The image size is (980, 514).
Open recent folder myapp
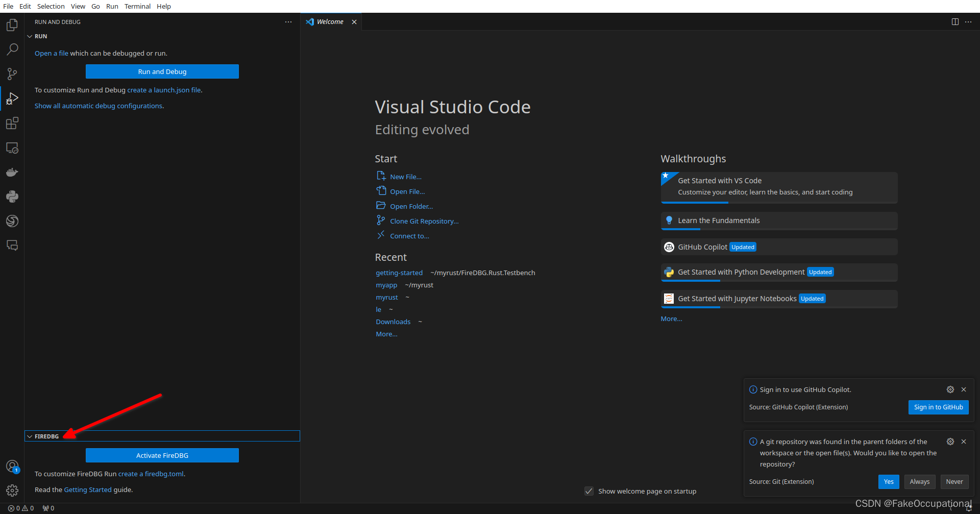tap(386, 285)
